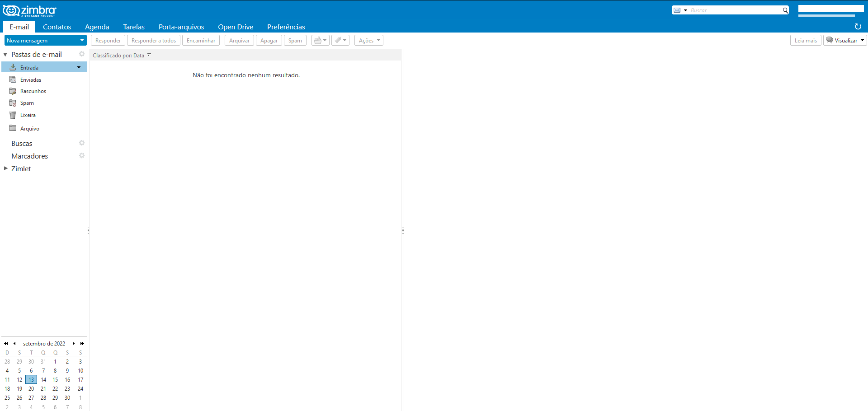Jump to the next year in mini calendar
The width and height of the screenshot is (868, 411).
[82, 344]
